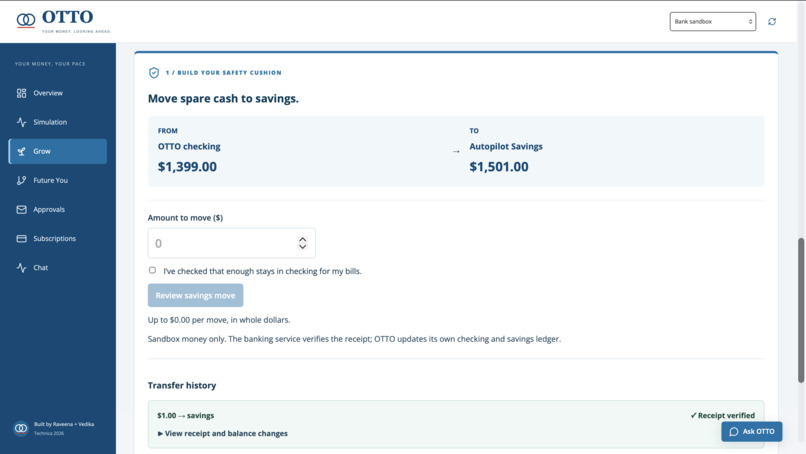Tick the enough stays in checking checkbox

click(152, 270)
